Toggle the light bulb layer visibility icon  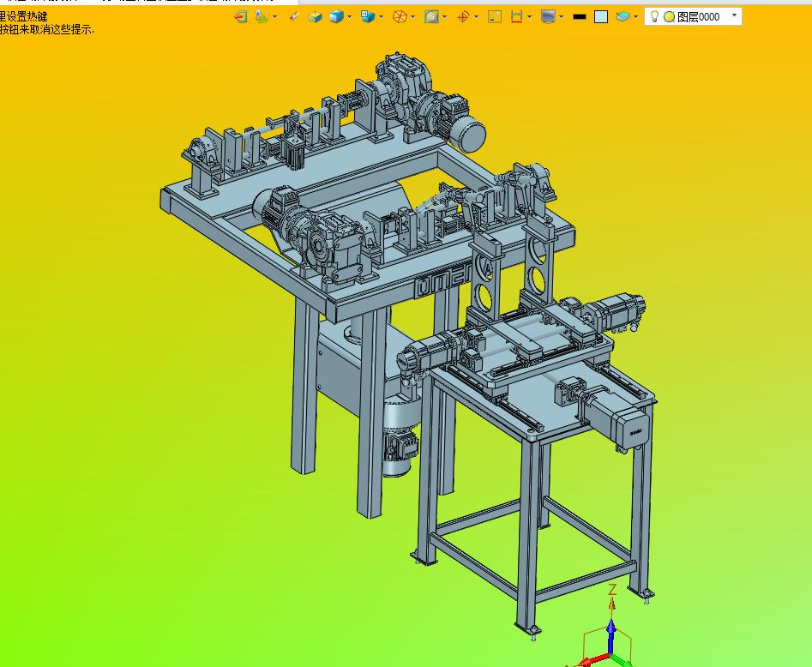point(654,16)
